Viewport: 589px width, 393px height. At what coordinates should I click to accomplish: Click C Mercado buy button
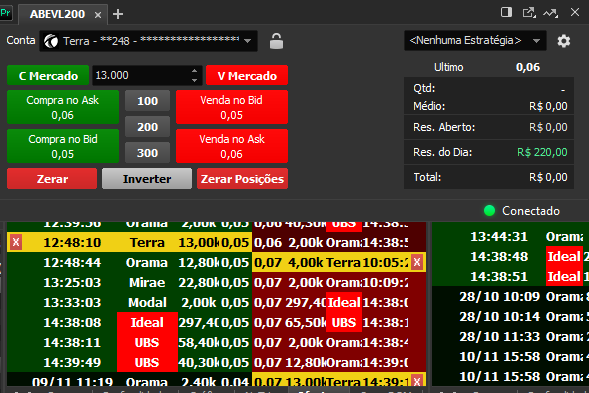[48, 76]
